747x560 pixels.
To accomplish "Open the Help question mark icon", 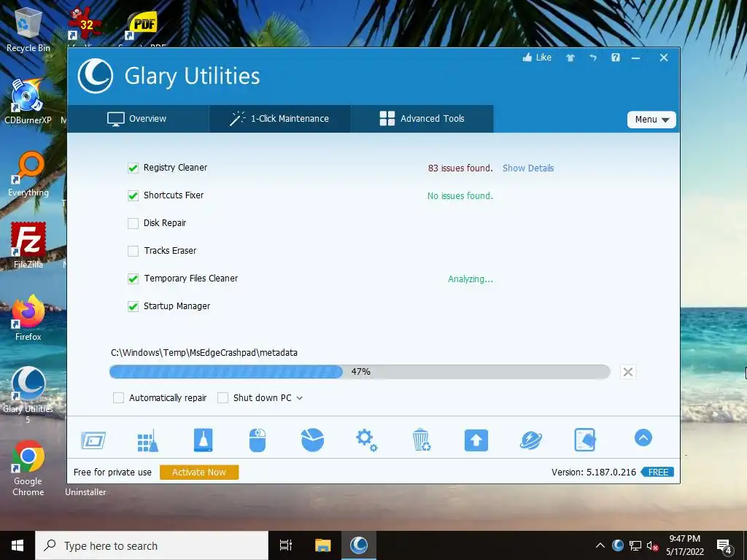I will pos(616,58).
